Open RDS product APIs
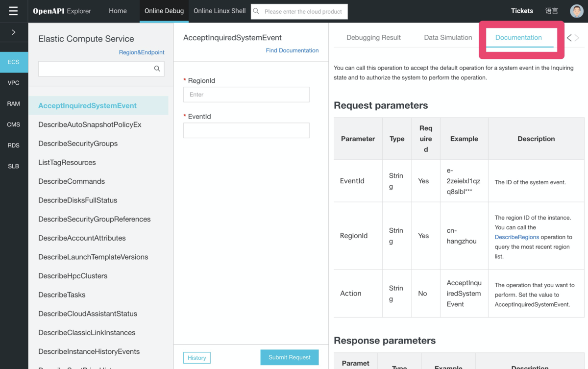Screen dimensions: 588x369 (x=13, y=145)
